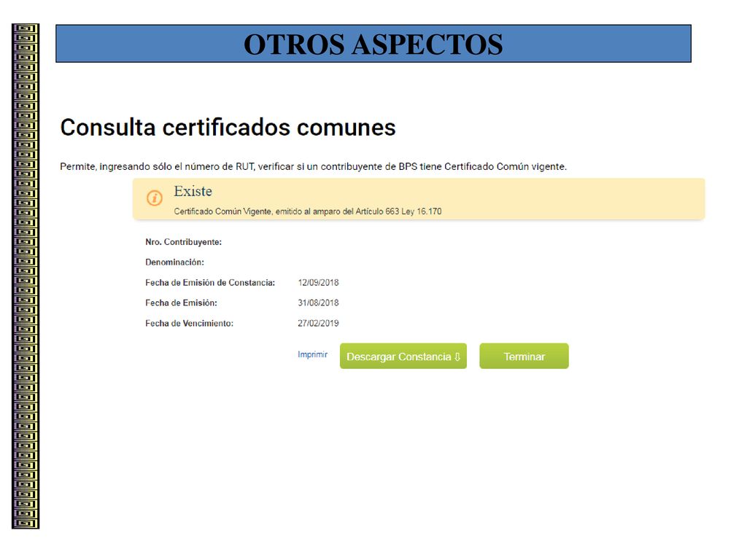Click the orange info icon beside Existe
This screenshot has width=747, height=560.
pos(155,198)
